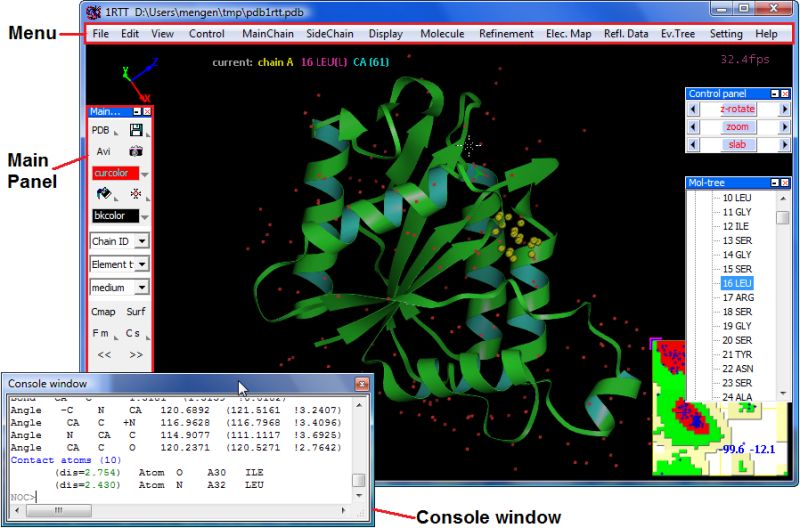The height and width of the screenshot is (528, 800).
Task: Click the C s button
Action: [x=133, y=333]
